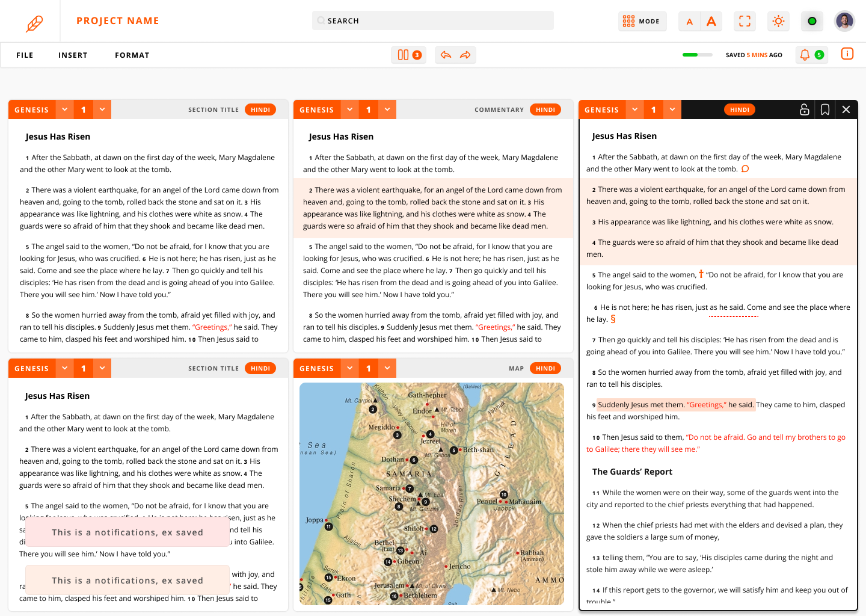Toggle the light theme sun icon

(x=778, y=21)
